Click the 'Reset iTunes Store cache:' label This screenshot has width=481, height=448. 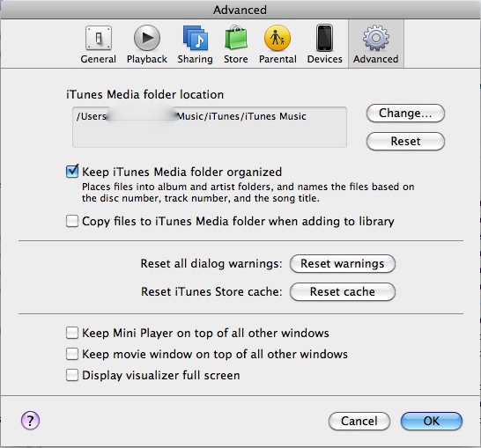[x=211, y=291]
